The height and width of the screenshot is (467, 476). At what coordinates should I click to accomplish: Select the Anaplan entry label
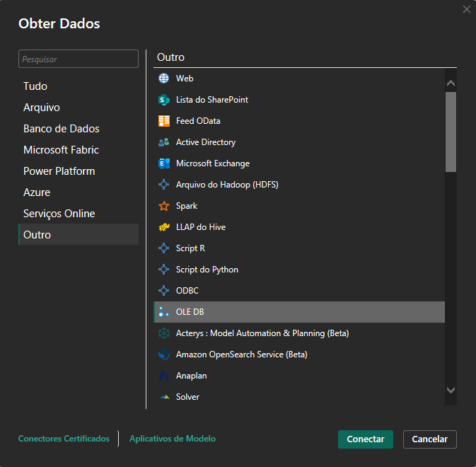(x=192, y=376)
